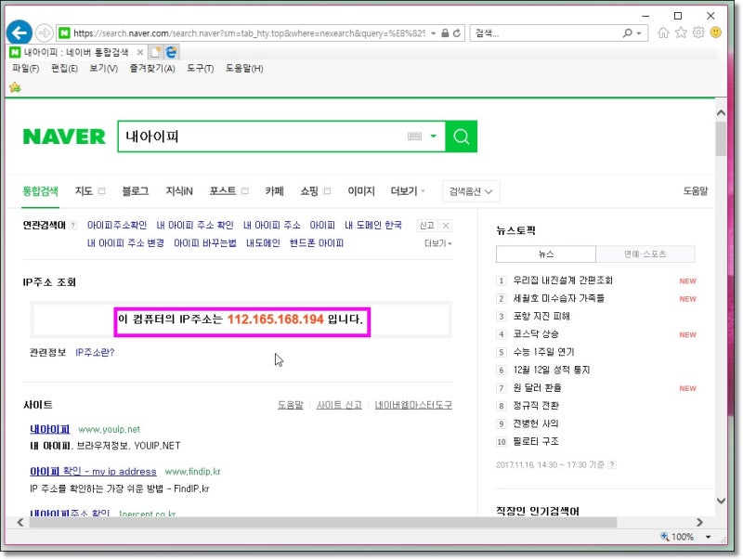Click the magnifier icon in browser search box
The image size is (743, 560).
click(628, 33)
